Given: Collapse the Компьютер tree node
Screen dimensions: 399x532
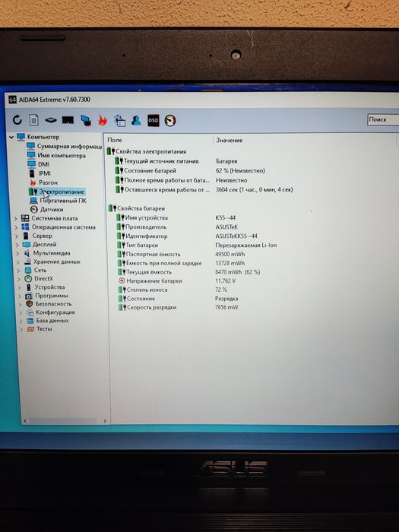Looking at the screenshot, I should click(11, 137).
